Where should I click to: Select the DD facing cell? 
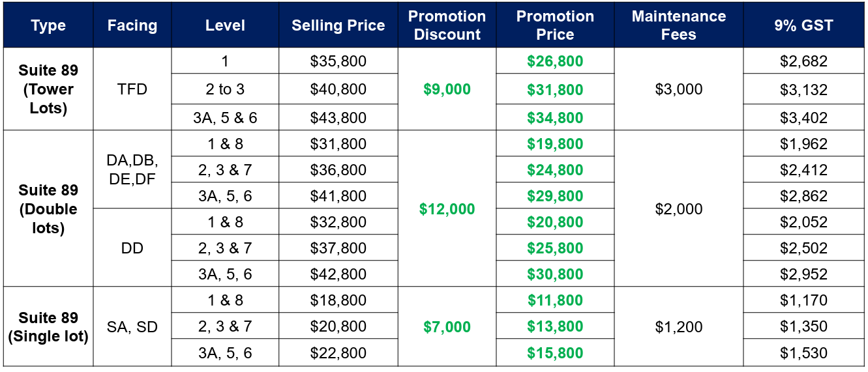coord(132,248)
